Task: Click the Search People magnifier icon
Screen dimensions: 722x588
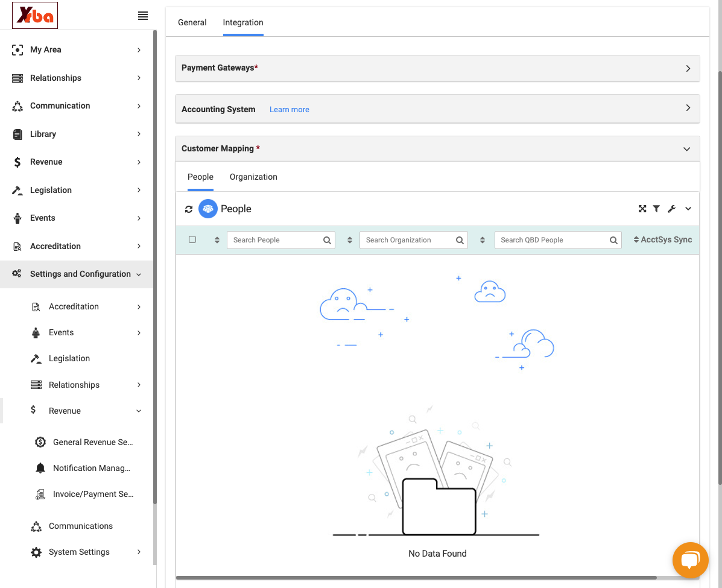Action: click(327, 241)
